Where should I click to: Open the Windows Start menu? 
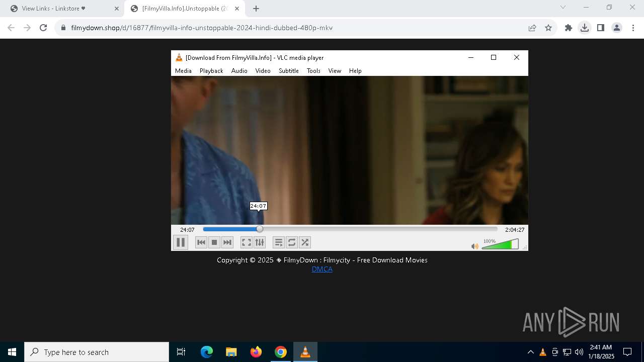[x=12, y=352]
